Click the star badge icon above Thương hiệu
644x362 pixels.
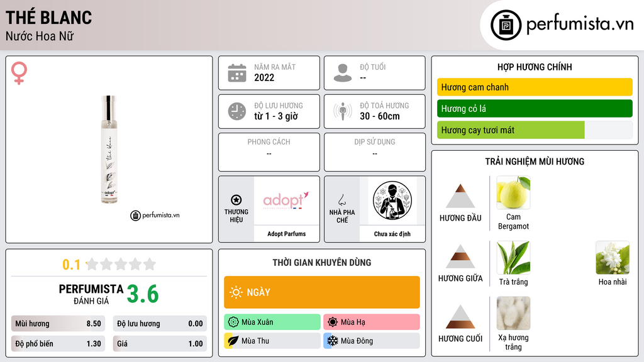pos(236,200)
